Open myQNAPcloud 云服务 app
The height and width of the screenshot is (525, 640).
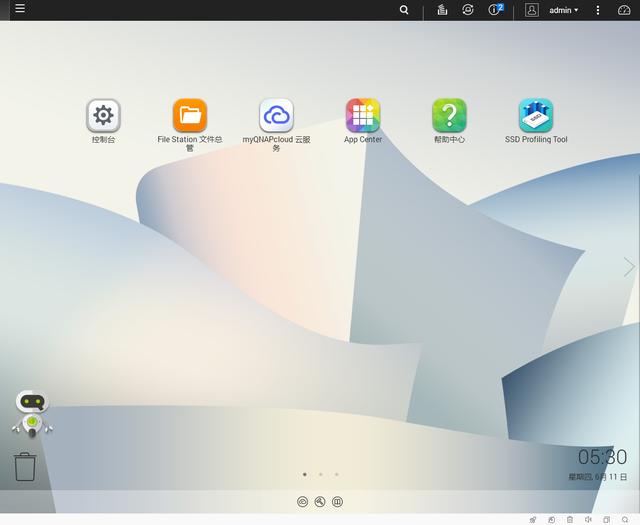tap(276, 116)
